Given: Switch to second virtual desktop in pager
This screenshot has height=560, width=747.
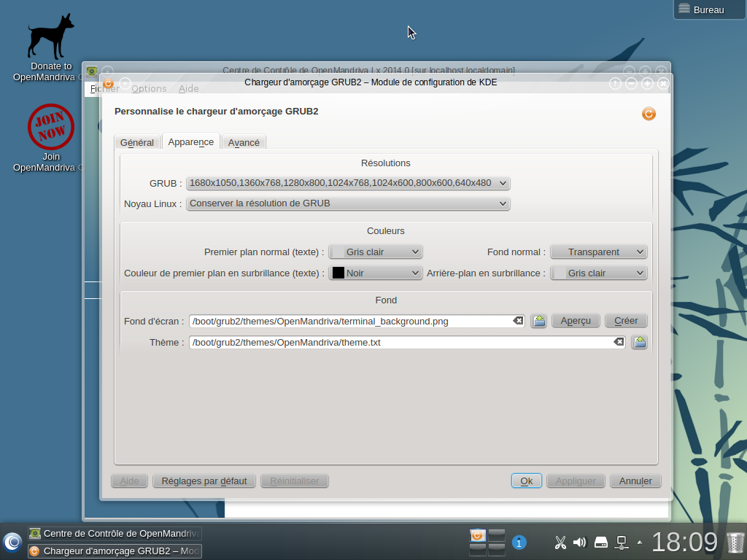Looking at the screenshot, I should pyautogui.click(x=496, y=536).
